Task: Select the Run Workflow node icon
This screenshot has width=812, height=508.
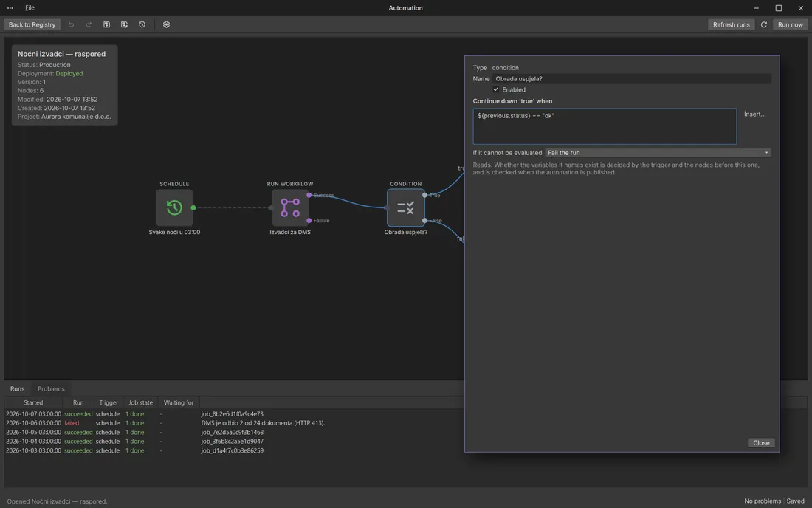Action: (x=290, y=207)
